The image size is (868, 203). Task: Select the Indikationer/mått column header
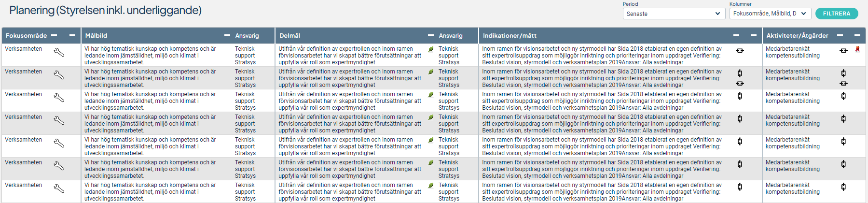click(510, 36)
